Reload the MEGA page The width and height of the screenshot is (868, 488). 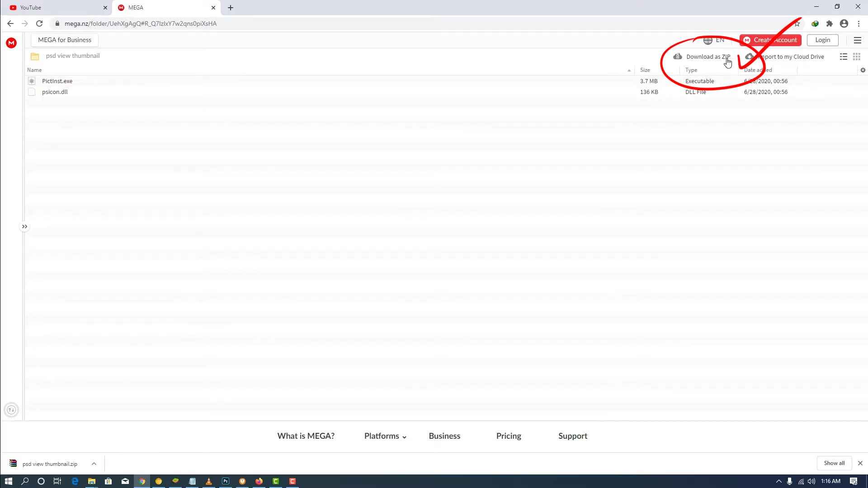39,23
